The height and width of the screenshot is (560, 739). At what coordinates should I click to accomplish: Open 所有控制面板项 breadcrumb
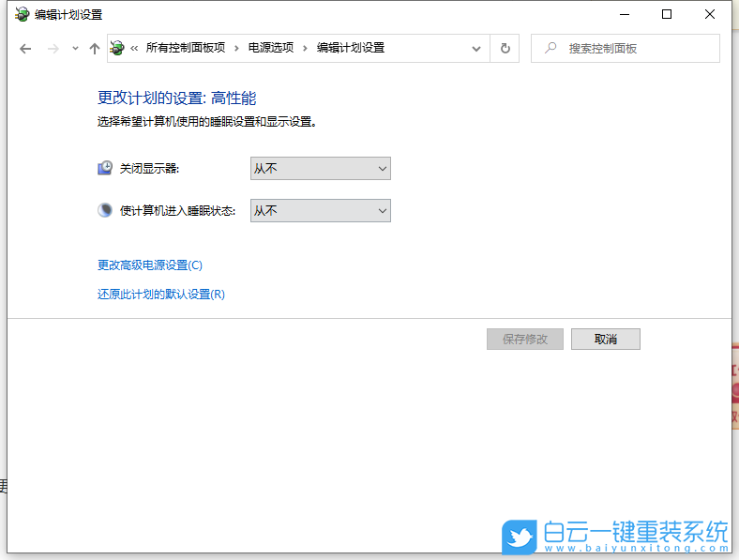[186, 48]
